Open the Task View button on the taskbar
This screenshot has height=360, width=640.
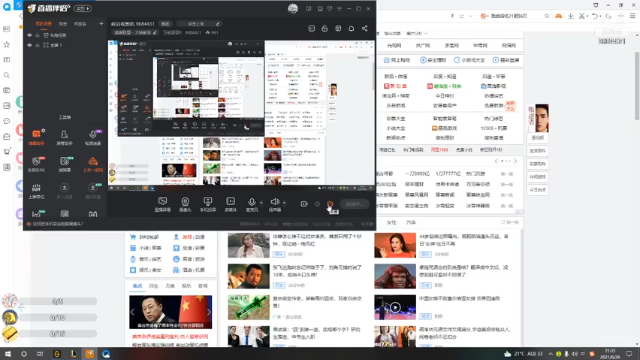click(40, 354)
